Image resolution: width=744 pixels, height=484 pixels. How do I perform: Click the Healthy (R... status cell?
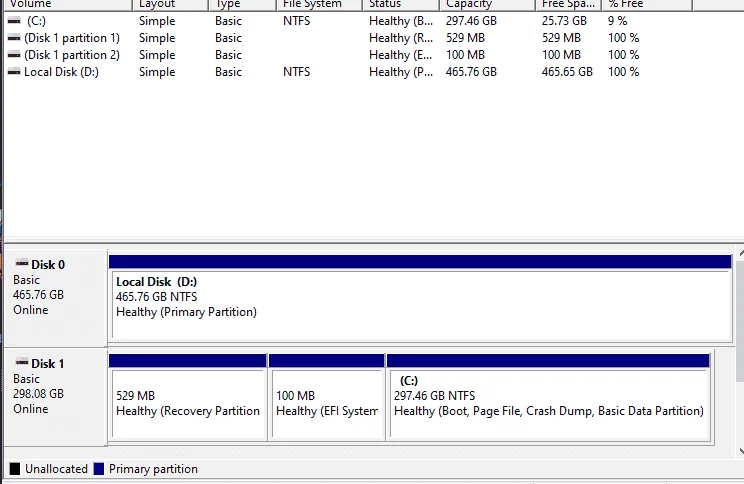(401, 38)
